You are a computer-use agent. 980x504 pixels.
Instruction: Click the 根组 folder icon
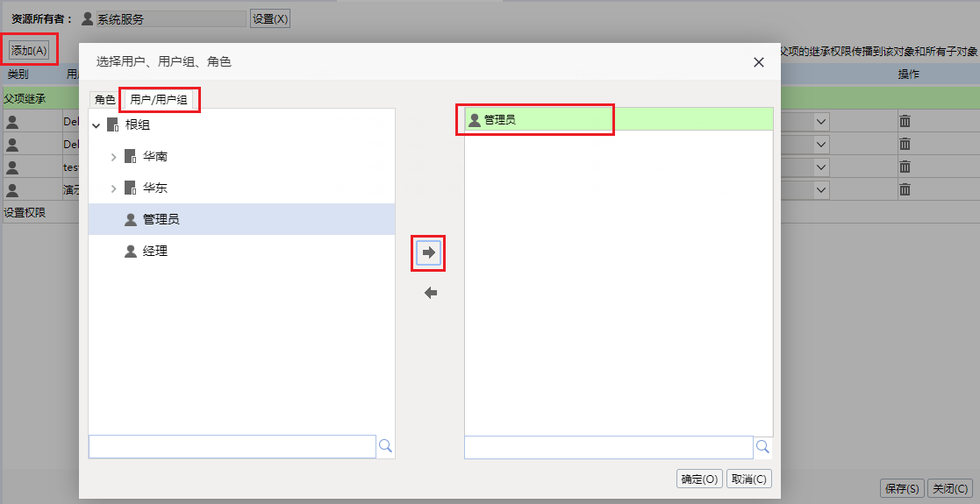(112, 125)
